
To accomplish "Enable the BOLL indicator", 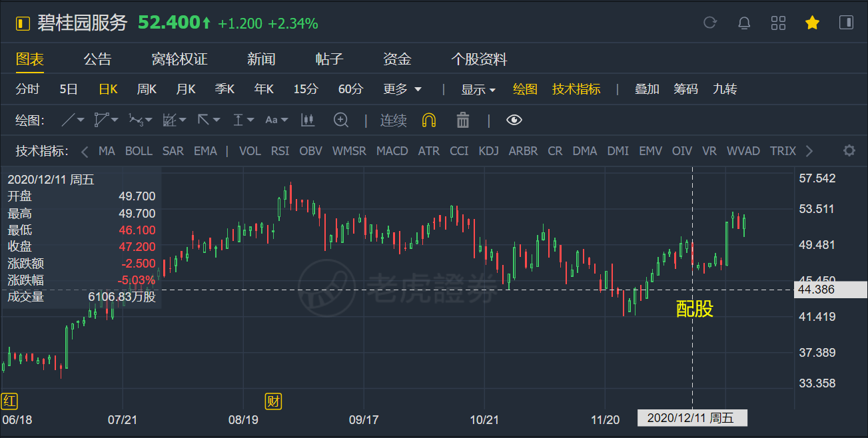I will (139, 151).
